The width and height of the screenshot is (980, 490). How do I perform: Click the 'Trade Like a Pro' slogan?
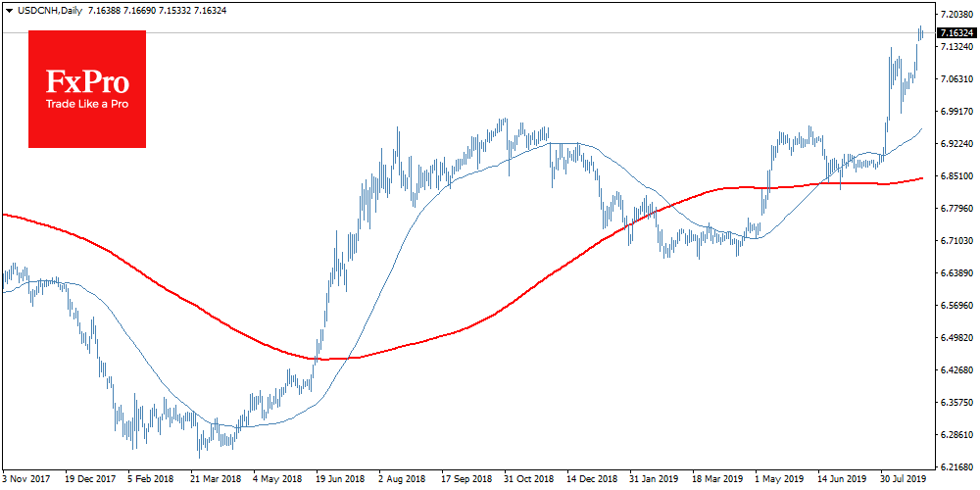[x=87, y=105]
